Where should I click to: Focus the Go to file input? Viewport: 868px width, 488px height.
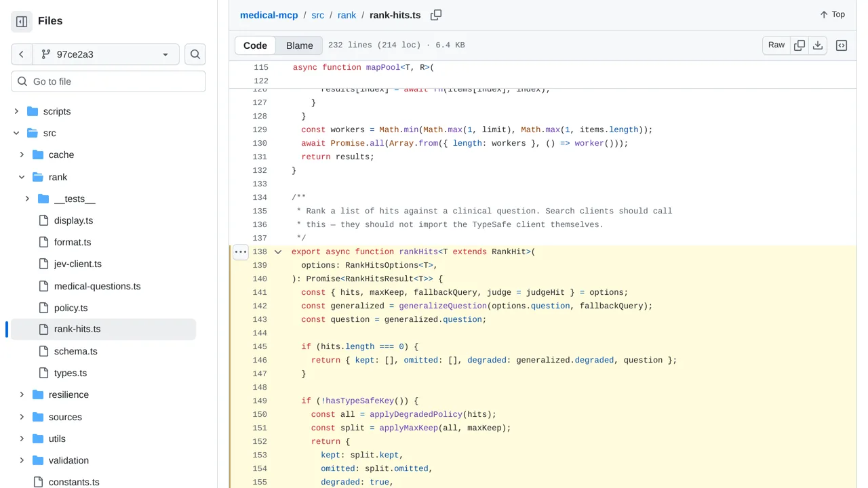tap(108, 81)
